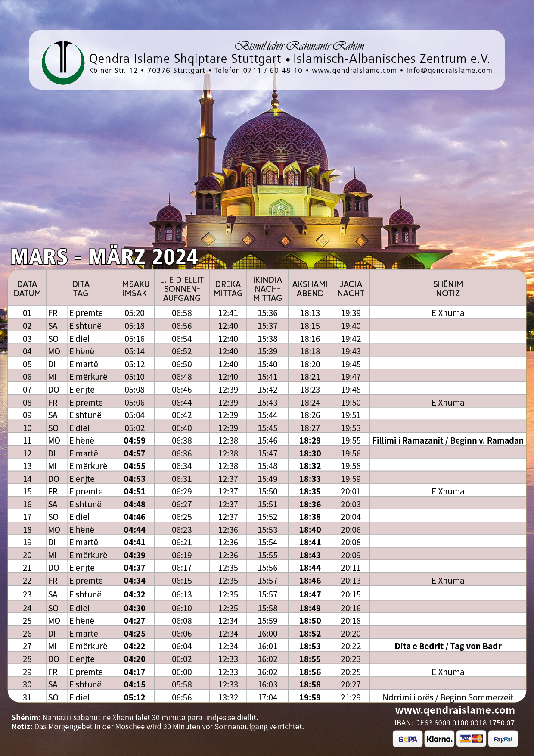This screenshot has height=756, width=534.
Task: Select the Fillimi i Ramazanit note
Action: (447, 440)
